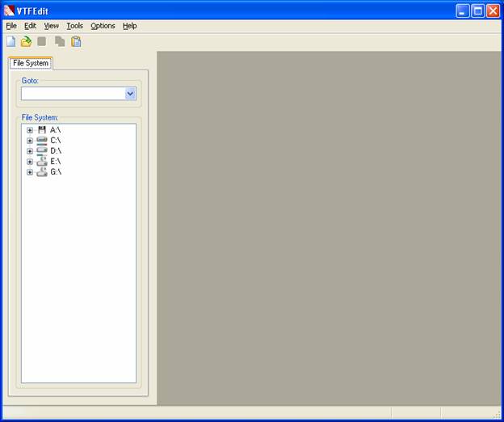This screenshot has width=504, height=422.
Task: Minimize the VTFEdit window
Action: [462, 11]
